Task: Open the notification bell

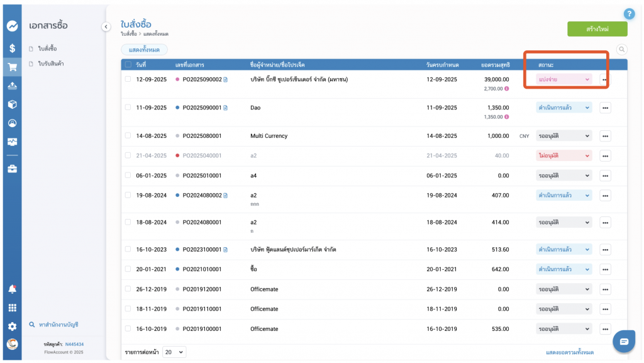Action: (12, 289)
